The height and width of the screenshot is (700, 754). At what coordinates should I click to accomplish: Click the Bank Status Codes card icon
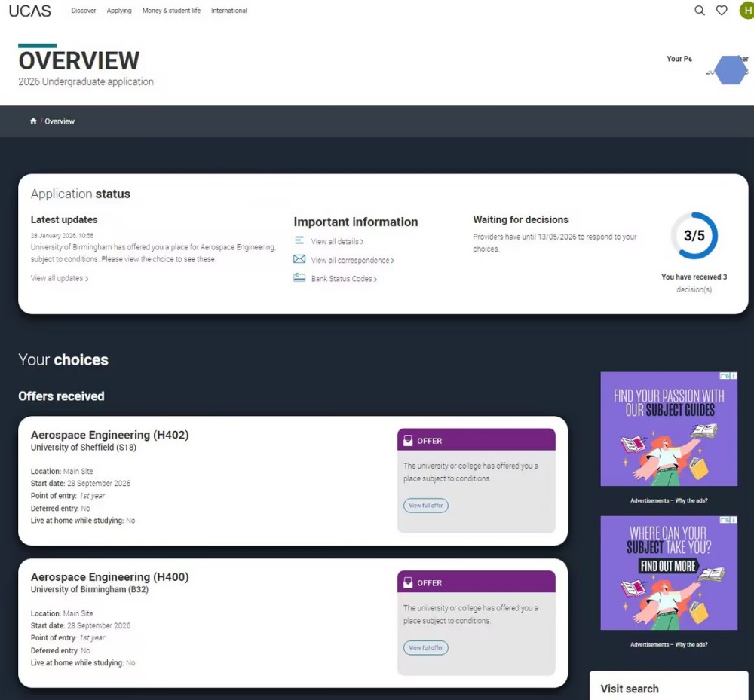click(x=299, y=278)
